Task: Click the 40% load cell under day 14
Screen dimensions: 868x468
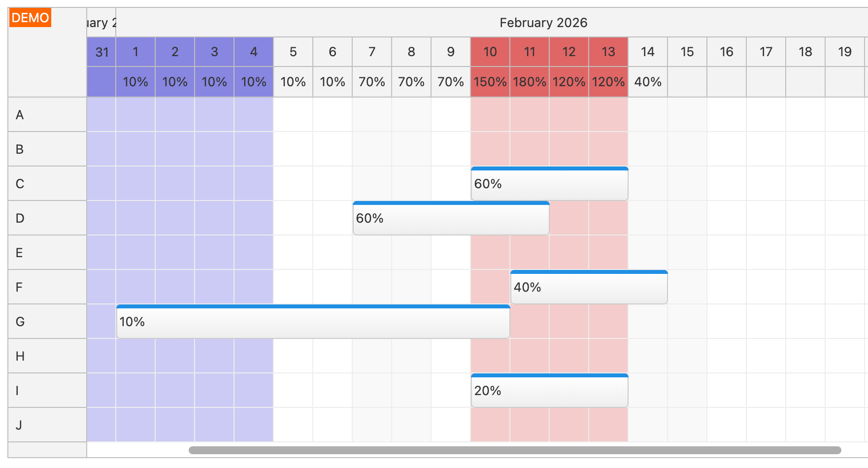Action: pos(648,82)
